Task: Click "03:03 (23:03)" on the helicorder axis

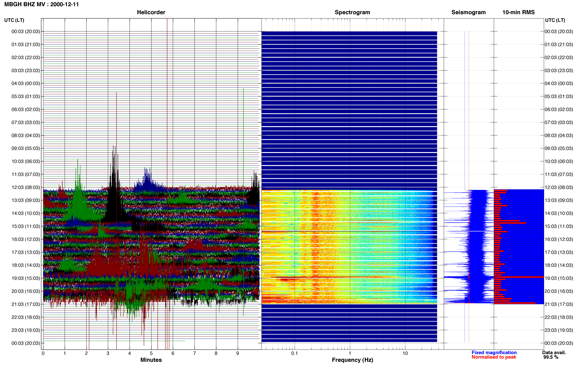Action: tap(26, 71)
